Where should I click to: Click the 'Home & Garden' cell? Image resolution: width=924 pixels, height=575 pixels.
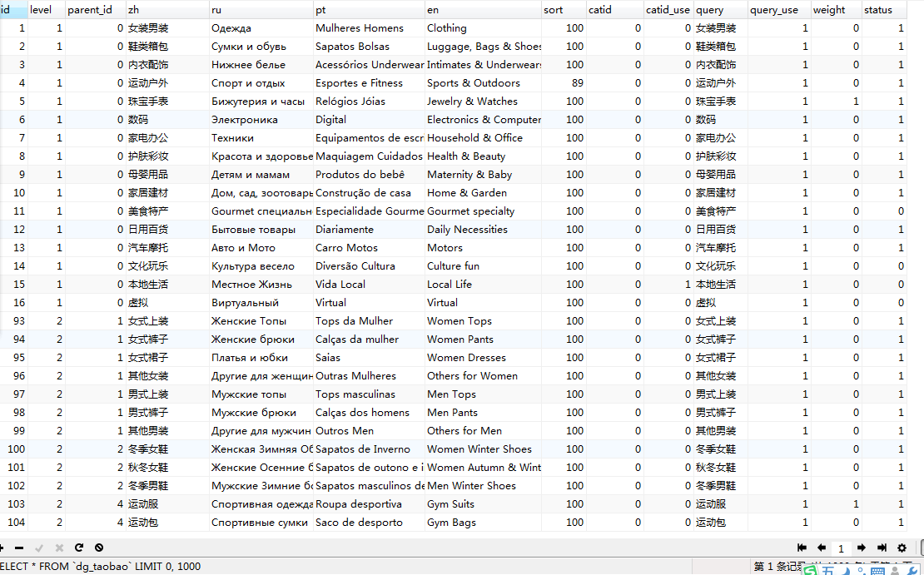483,192
